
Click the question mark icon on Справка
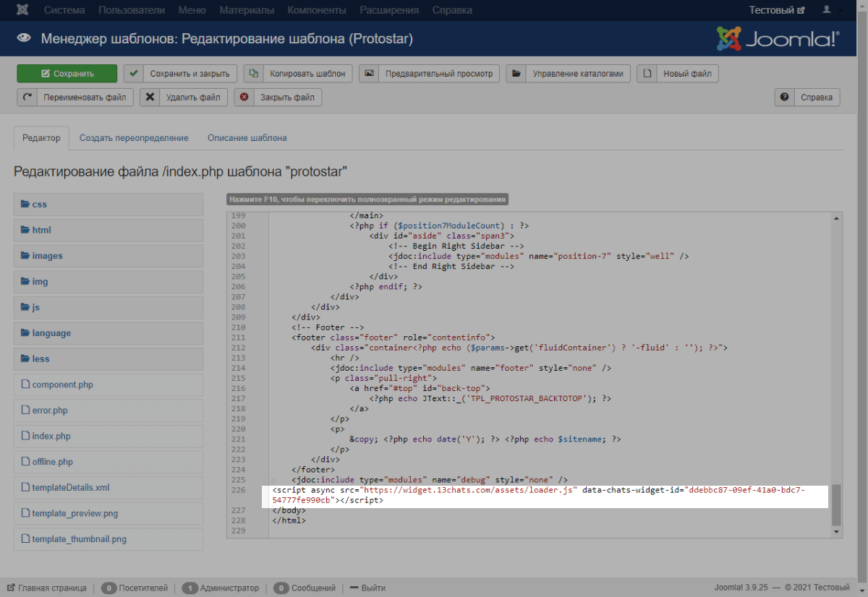click(784, 98)
